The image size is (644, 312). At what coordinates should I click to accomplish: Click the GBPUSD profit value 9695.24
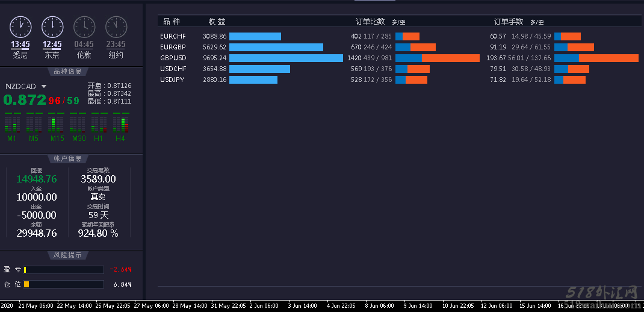(x=214, y=58)
